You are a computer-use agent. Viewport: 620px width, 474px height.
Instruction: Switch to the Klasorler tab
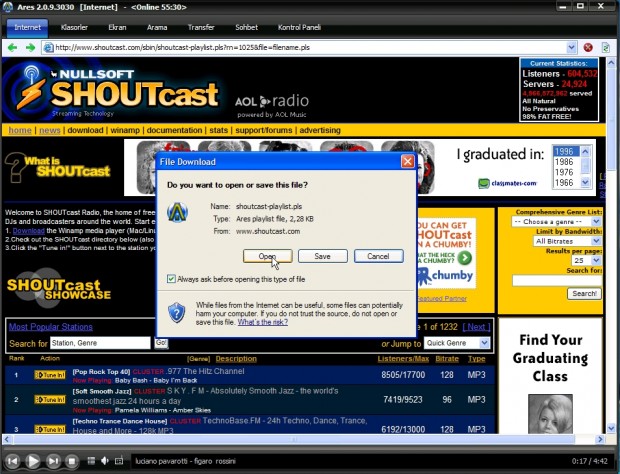(74, 27)
